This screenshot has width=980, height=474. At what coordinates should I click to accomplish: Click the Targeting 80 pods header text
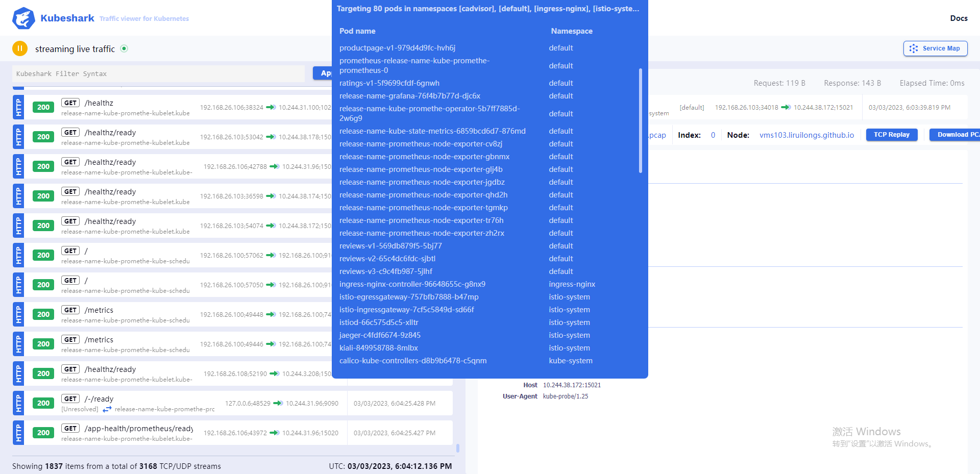(488, 9)
